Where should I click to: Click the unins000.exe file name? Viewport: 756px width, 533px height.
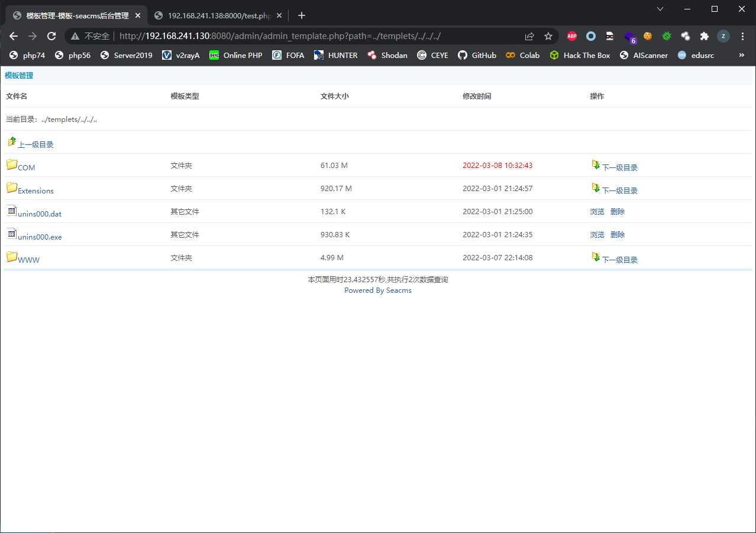40,237
